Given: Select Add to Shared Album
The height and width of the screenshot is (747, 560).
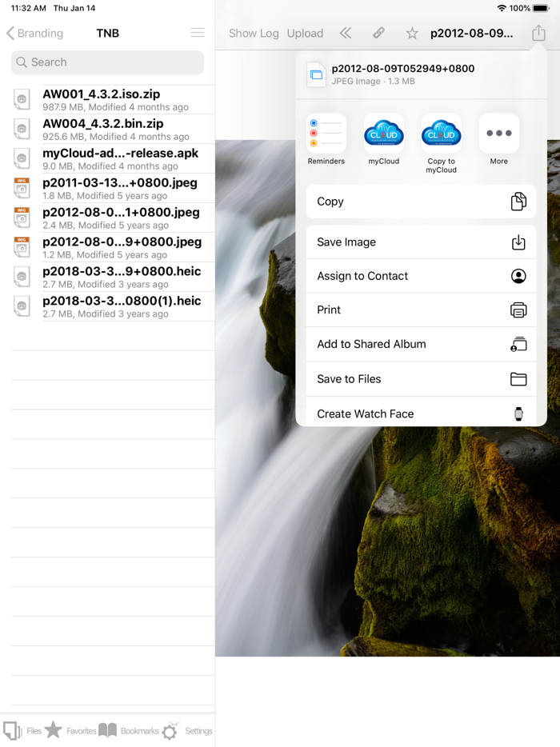Looking at the screenshot, I should tap(422, 344).
